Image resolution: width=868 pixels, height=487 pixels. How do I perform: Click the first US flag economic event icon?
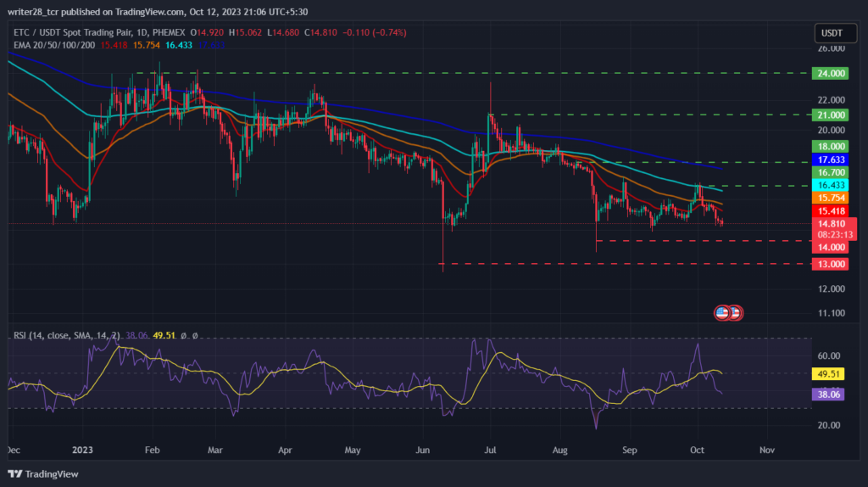coord(722,313)
